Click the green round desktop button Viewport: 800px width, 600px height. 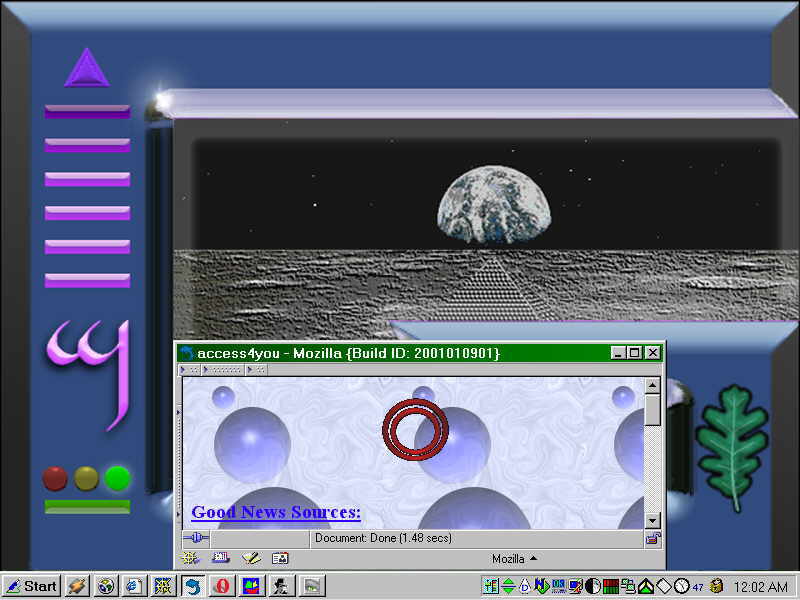click(x=118, y=478)
